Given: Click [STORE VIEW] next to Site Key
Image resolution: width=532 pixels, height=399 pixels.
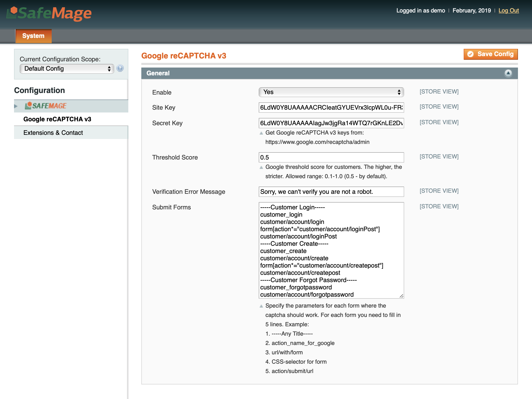Looking at the screenshot, I should pos(439,107).
